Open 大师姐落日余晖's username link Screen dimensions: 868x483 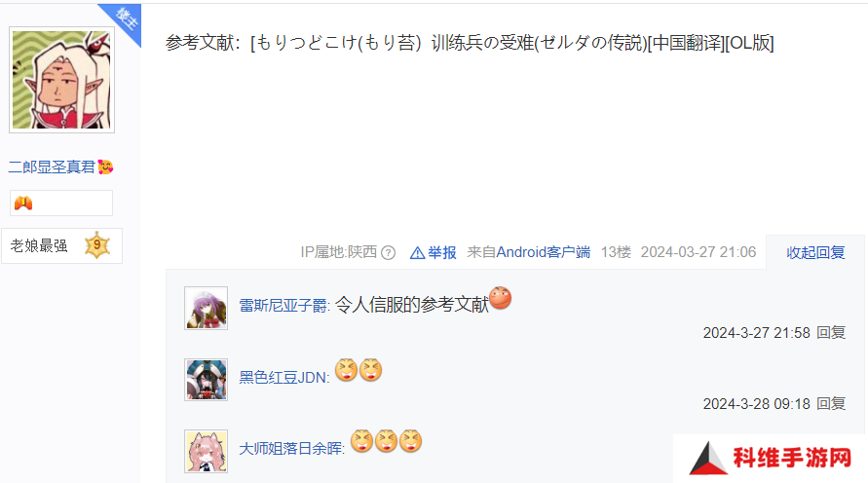290,448
